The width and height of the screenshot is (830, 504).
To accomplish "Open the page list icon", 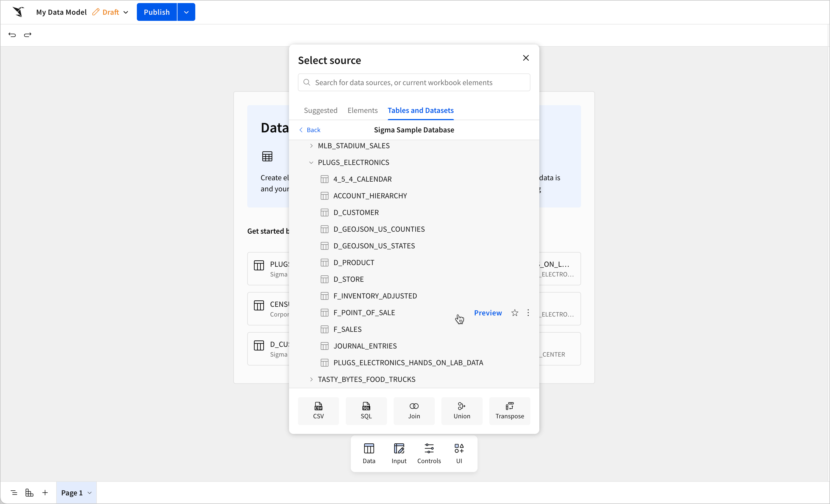I will (x=14, y=493).
